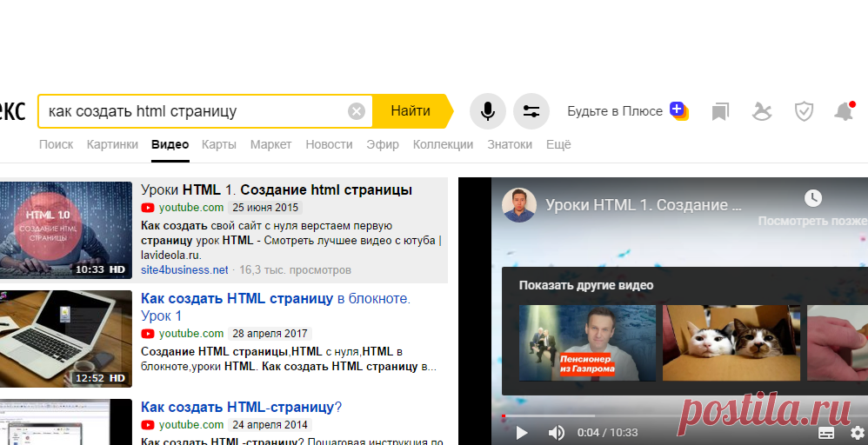Play the video
The width and height of the screenshot is (868, 445).
point(522,433)
